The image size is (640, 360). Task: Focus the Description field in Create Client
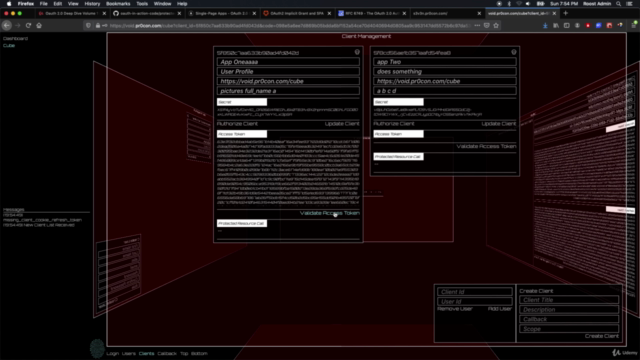point(569,310)
